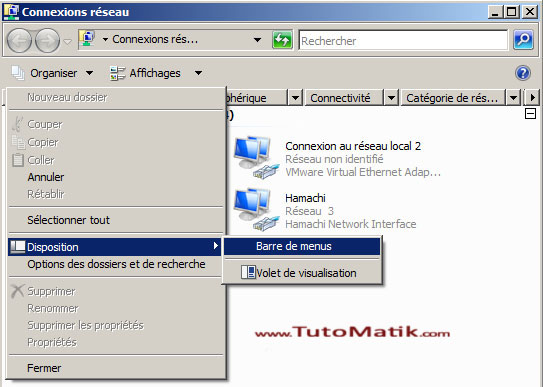Open dropdown arrow next to the ...phérique column

295,98
